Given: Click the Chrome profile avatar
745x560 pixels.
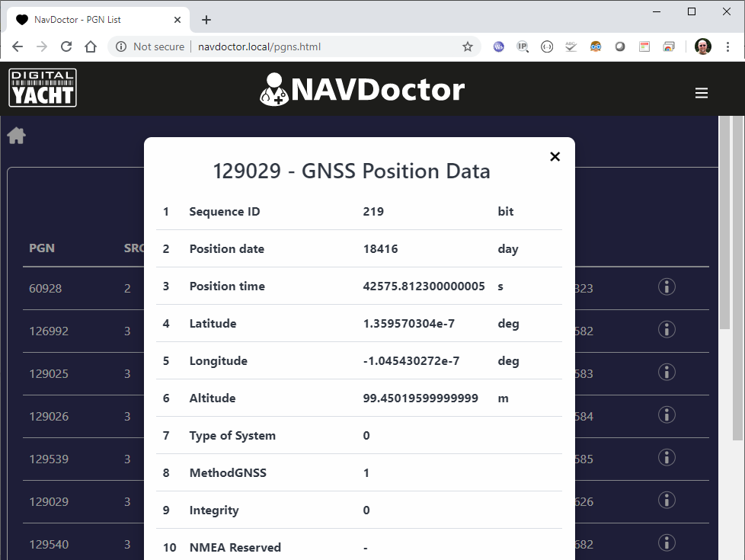Looking at the screenshot, I should click(x=702, y=46).
